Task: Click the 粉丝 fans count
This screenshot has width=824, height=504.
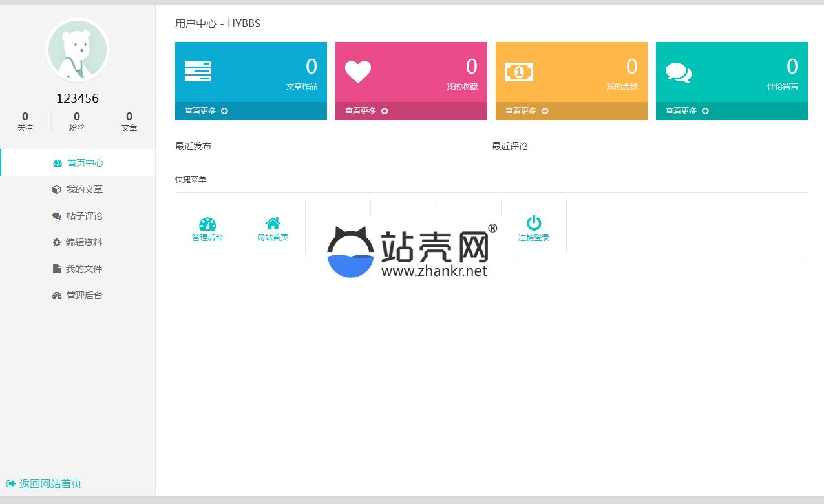Action: click(77, 121)
